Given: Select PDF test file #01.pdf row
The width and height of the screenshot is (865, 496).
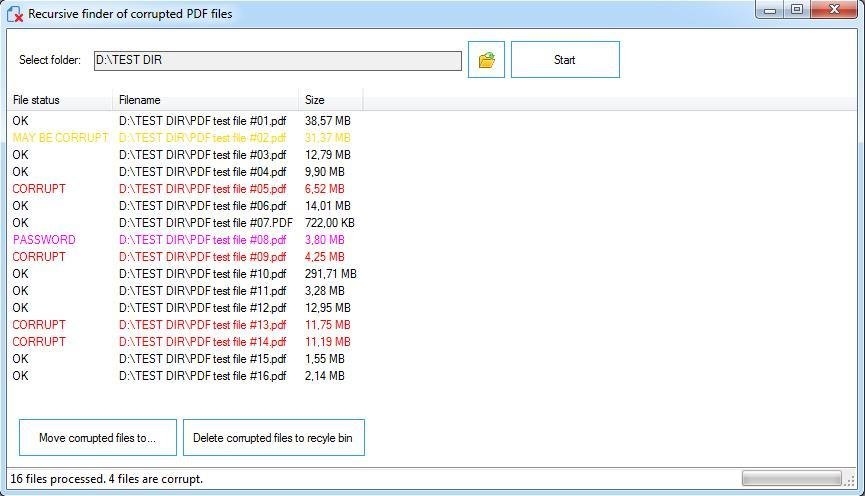Looking at the screenshot, I should tap(202, 121).
